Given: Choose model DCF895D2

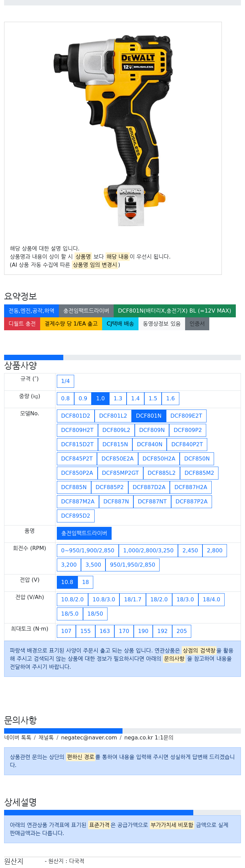Looking at the screenshot, I should [x=76, y=516].
